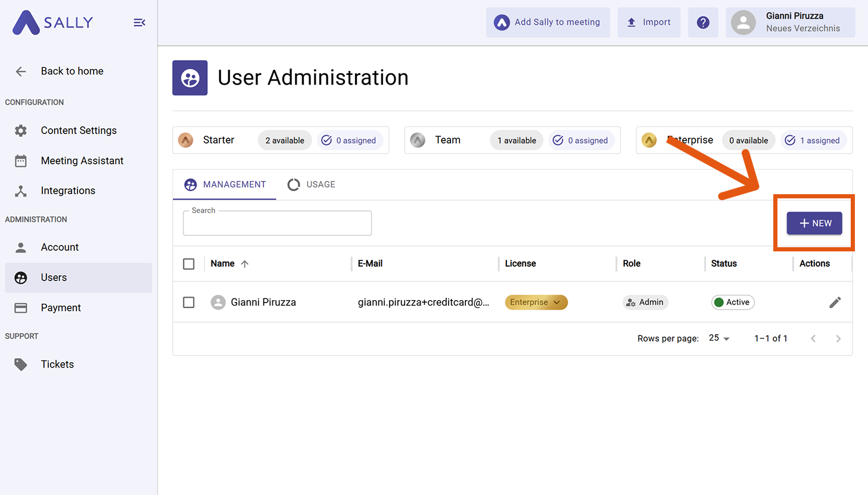Click into the Search field
This screenshot has width=868, height=495.
click(x=277, y=223)
